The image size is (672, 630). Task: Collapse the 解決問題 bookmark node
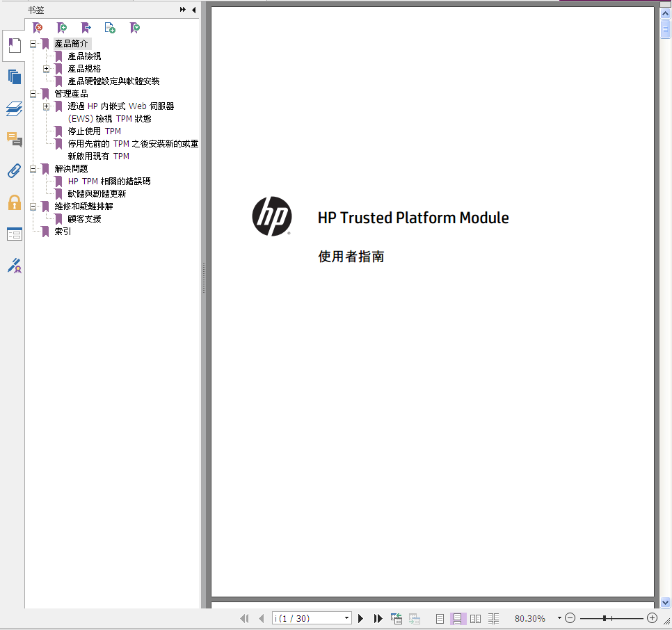coord(33,169)
